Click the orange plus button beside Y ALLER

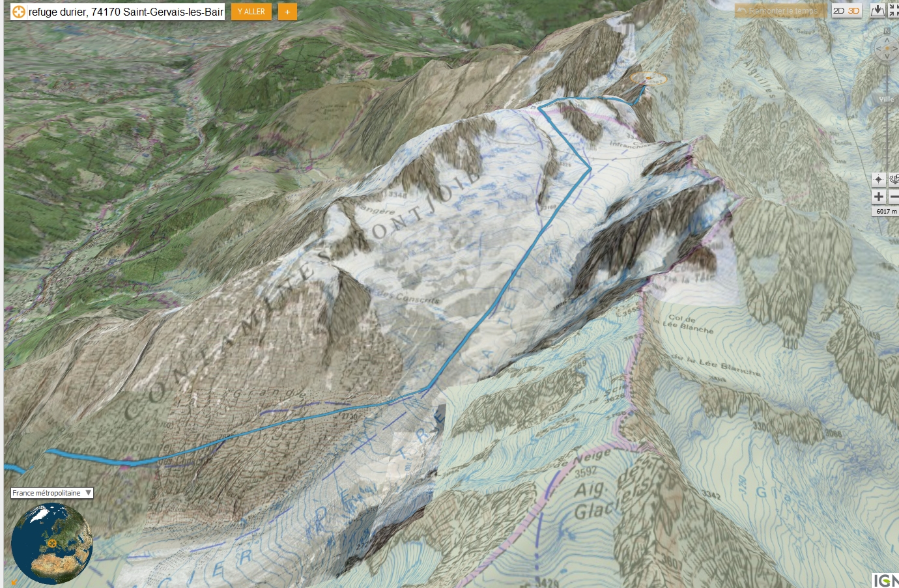tap(287, 12)
